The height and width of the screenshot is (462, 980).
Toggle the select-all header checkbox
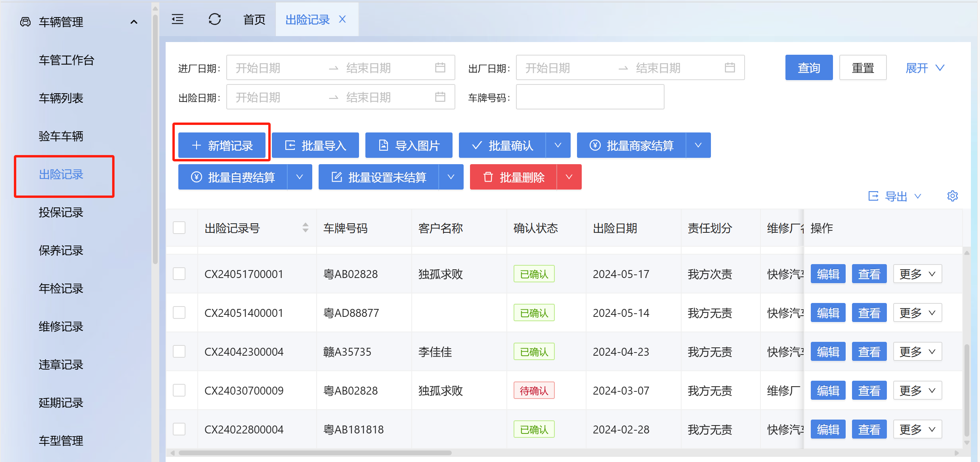tap(179, 228)
